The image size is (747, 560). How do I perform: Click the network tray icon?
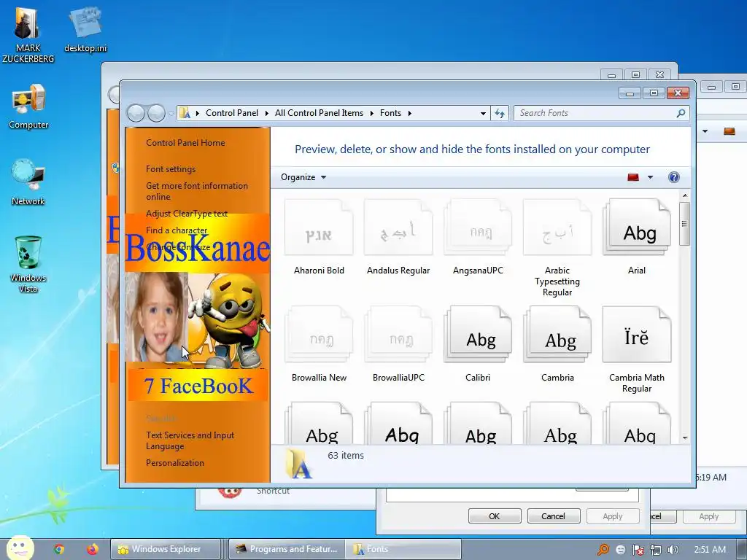click(x=656, y=550)
